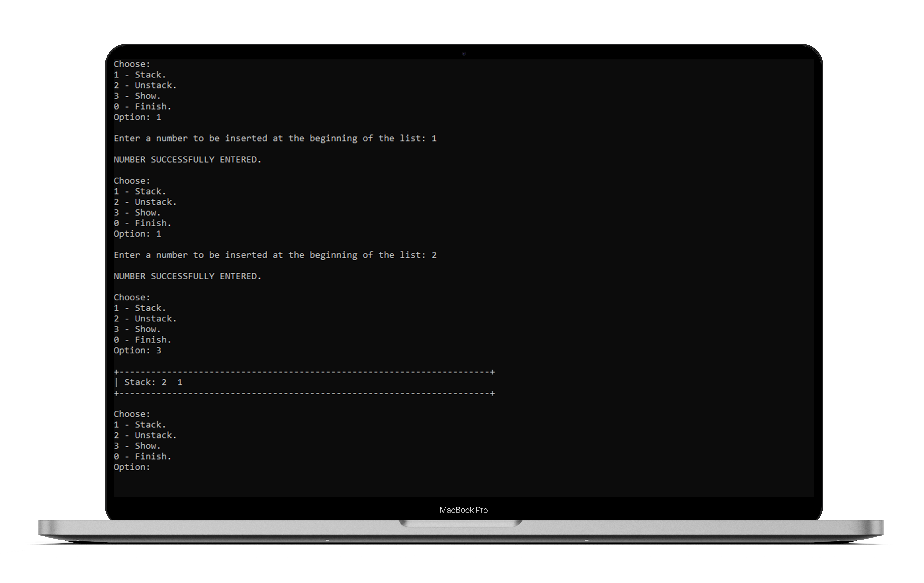Click the "Option: 3" line
This screenshot has height=583, width=924.
point(137,350)
